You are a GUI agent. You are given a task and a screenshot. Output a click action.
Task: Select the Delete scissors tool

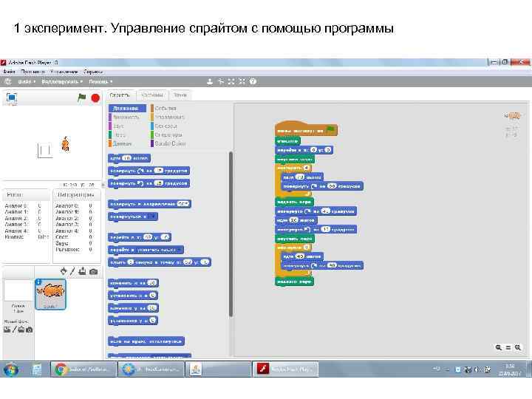[x=221, y=81]
